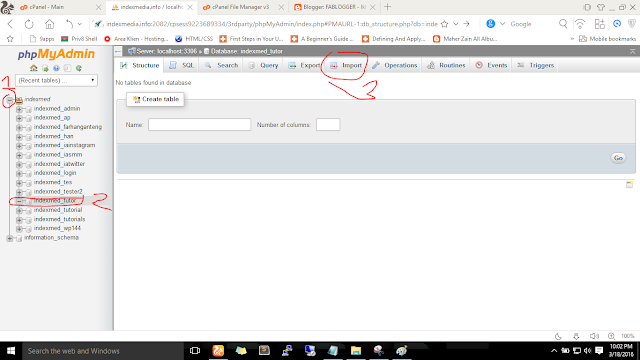The width and height of the screenshot is (640, 360).
Task: Open phpMyAdmin documentation icon
Action: [x=56, y=68]
